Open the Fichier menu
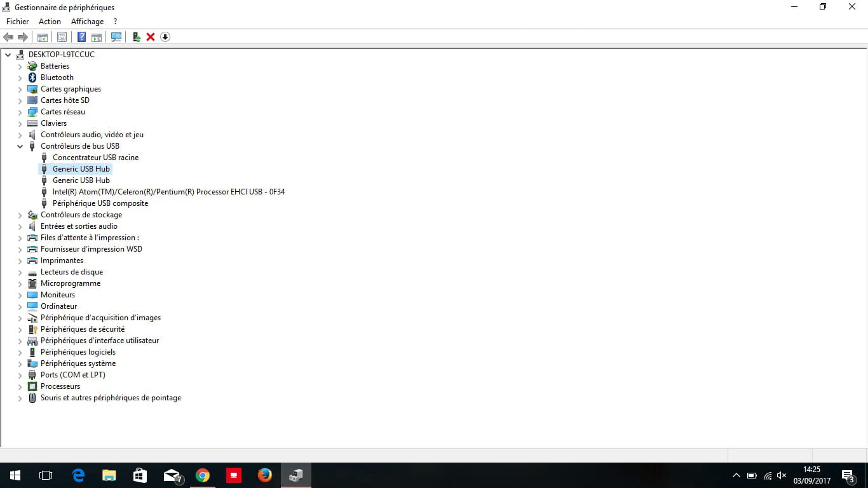Screen dimensions: 868x488 point(18,22)
